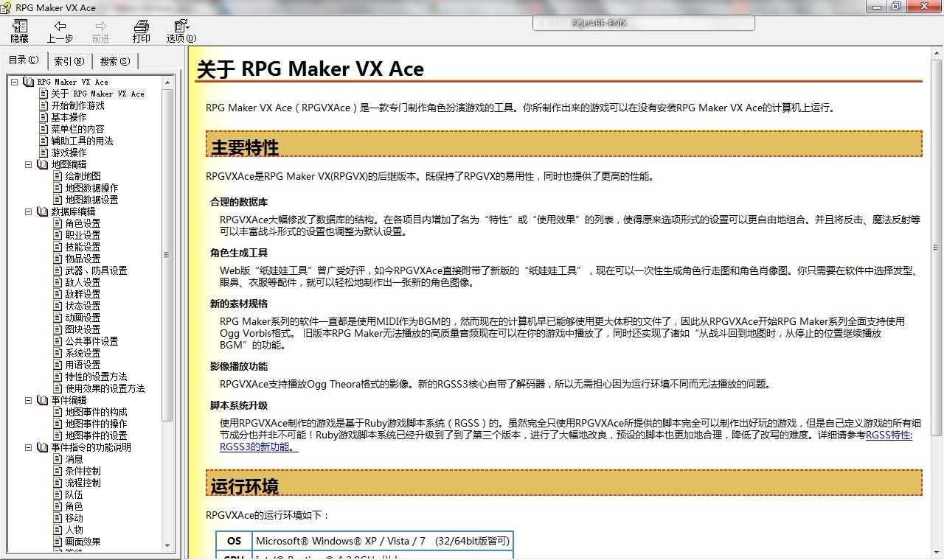Open the 武器、防具设置 topic
The image size is (944, 560).
[x=96, y=270]
